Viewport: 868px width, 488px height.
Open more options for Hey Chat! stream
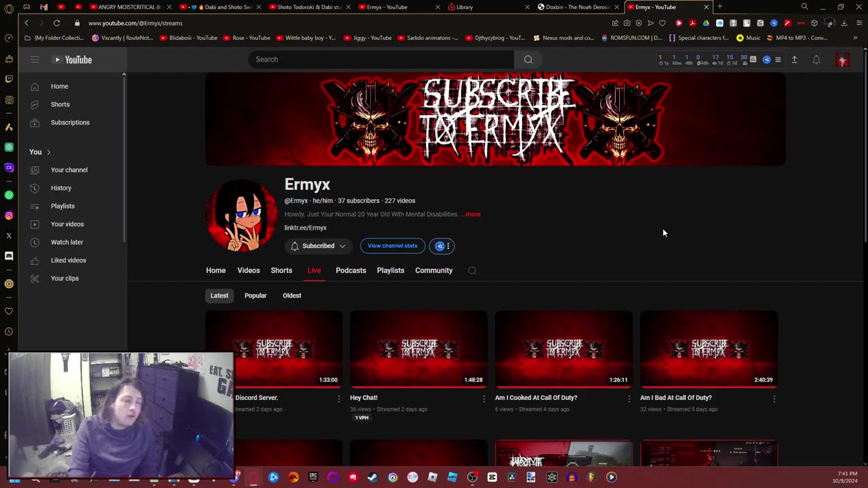pyautogui.click(x=484, y=399)
